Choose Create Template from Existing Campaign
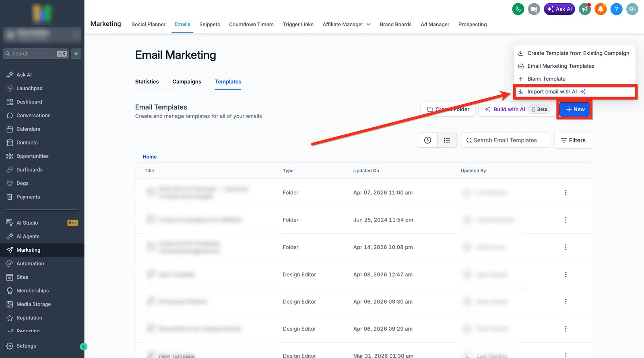 coord(574,53)
